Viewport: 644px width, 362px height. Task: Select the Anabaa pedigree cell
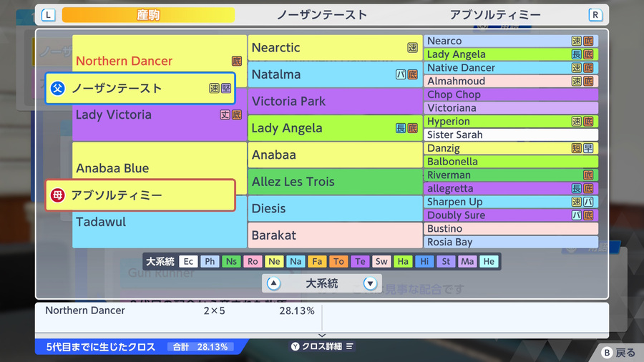[x=335, y=155]
